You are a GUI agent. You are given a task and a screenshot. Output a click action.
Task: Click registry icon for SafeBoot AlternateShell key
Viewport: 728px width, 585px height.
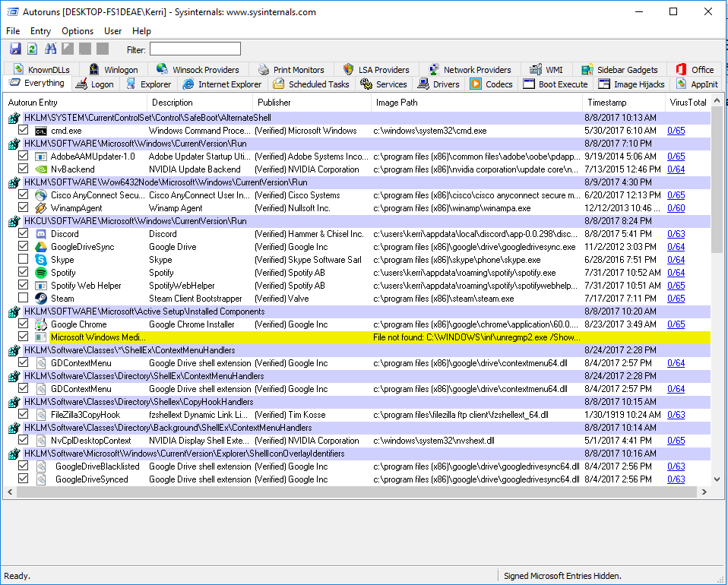(x=14, y=118)
